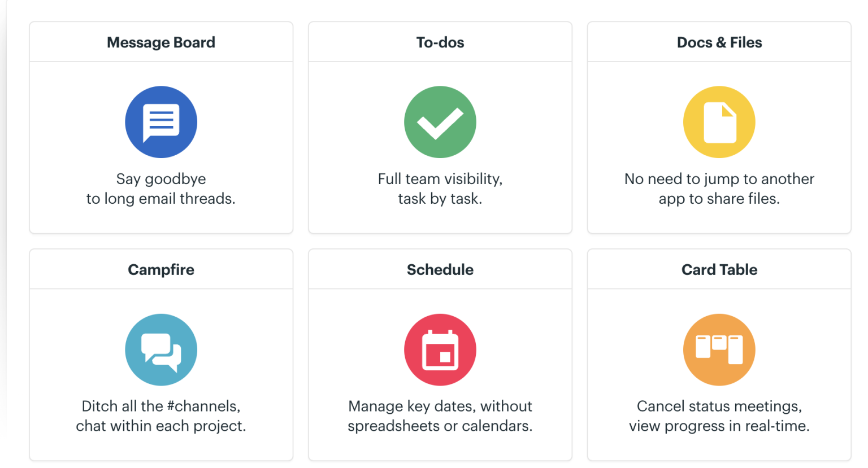Click the Docs & Files heading
Viewport: 868px width, 468px height.
point(719,42)
